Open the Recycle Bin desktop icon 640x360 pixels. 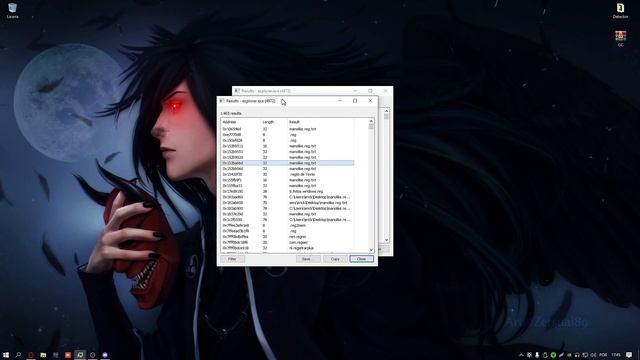pyautogui.click(x=12, y=11)
